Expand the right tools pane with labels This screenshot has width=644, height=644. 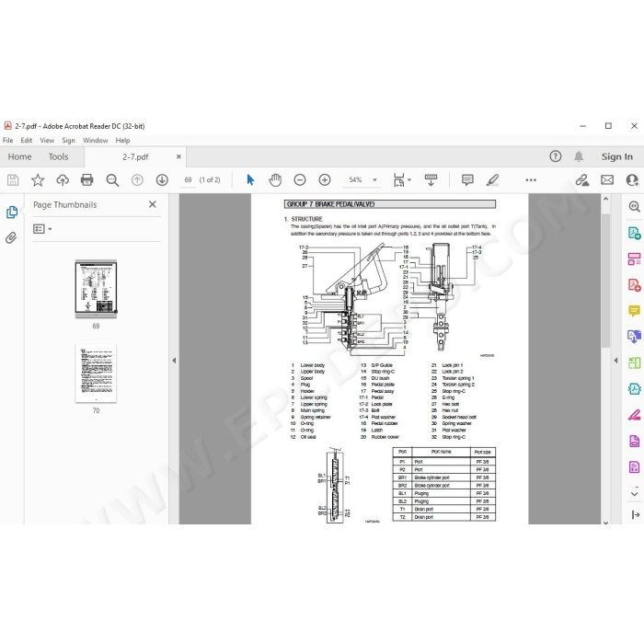click(x=636, y=514)
